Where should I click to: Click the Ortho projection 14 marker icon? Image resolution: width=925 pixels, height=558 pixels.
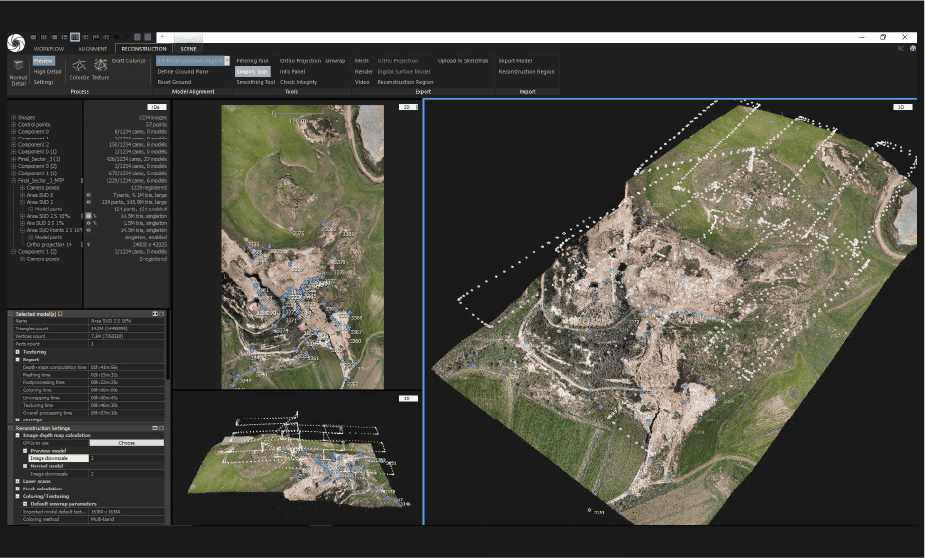(89, 243)
